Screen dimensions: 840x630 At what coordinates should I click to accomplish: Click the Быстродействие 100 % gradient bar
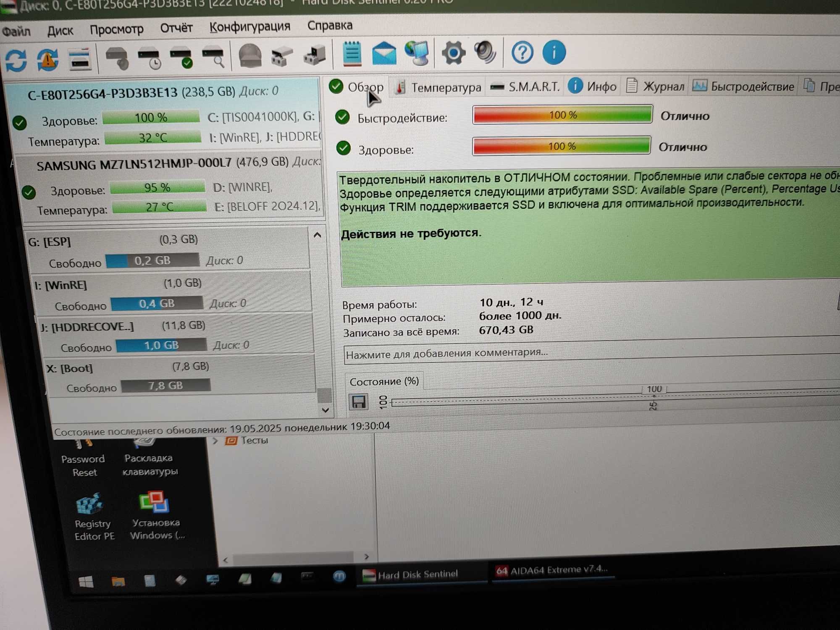point(562,115)
